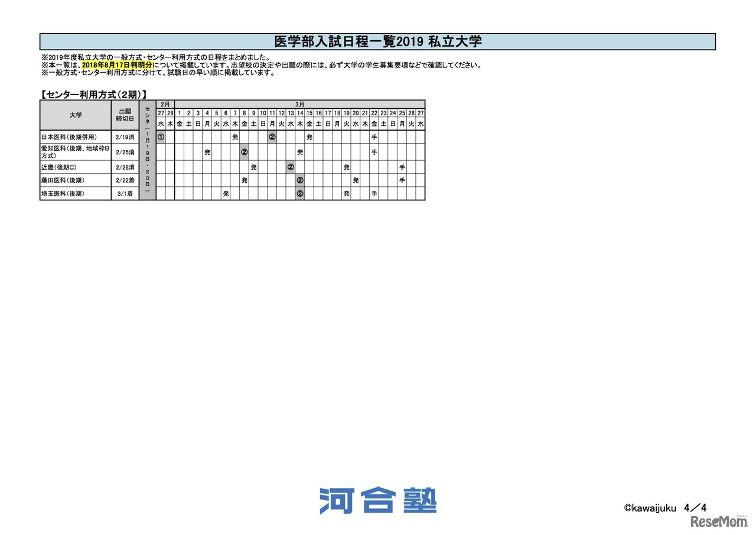Click the ② symbol in the 埼玉医科(後期) row
The width and height of the screenshot is (756, 535).
point(300,194)
